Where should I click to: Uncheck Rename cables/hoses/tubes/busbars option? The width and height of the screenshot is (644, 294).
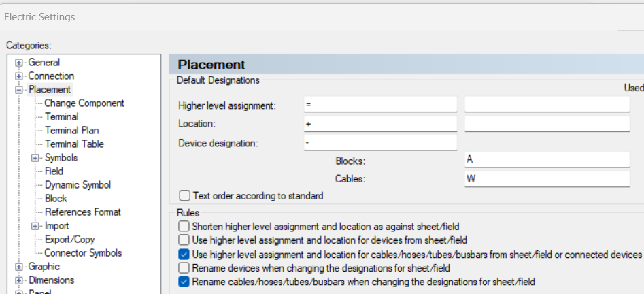[x=184, y=282]
